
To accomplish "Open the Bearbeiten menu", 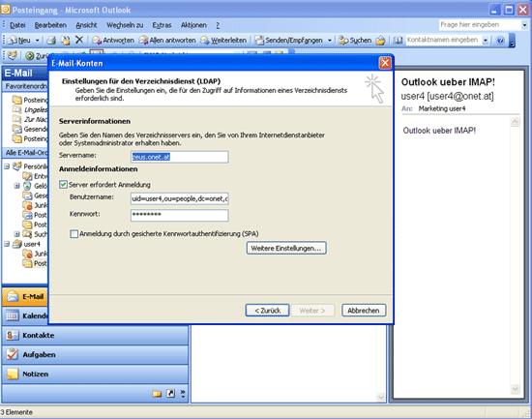I will coord(50,25).
